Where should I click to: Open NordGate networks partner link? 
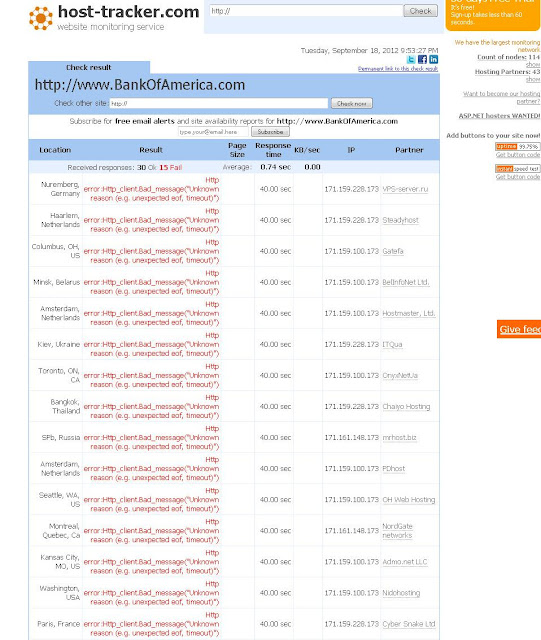tap(397, 531)
